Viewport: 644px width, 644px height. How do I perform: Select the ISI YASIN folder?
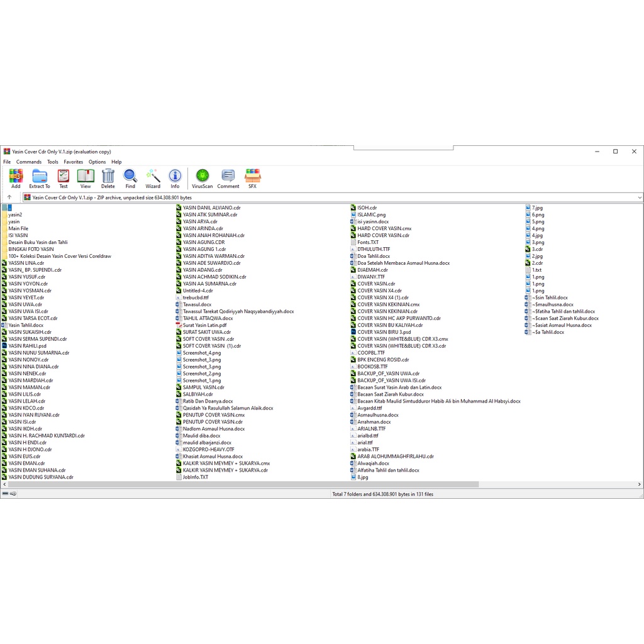point(18,235)
